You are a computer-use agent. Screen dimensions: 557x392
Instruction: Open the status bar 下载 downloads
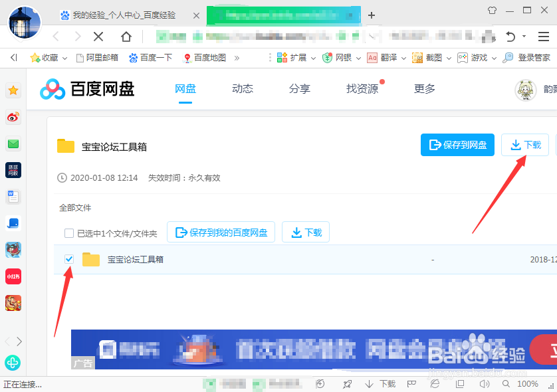pyautogui.click(x=380, y=384)
